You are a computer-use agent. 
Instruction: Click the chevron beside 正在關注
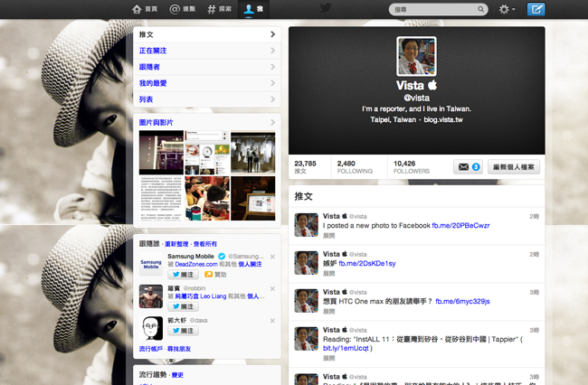coord(273,51)
